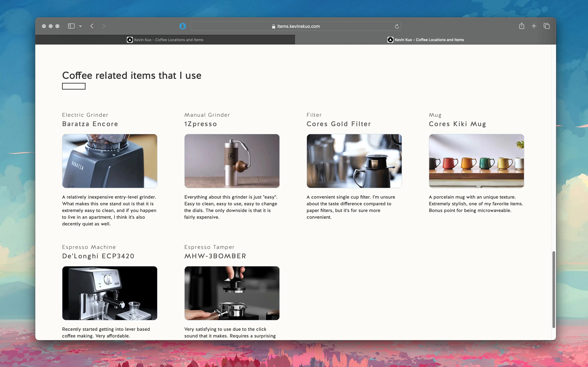Click the 1Zpresso description paragraph
The image size is (588, 367).
tap(231, 207)
